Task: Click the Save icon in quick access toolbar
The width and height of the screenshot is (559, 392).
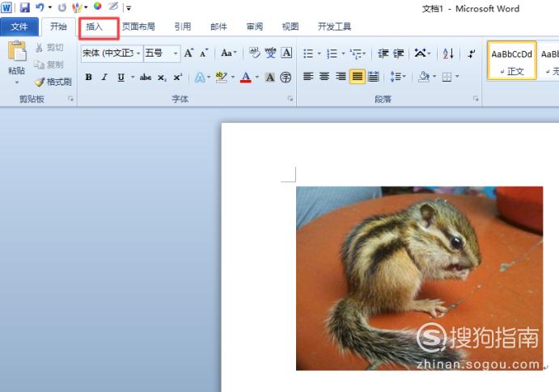Action: [x=24, y=7]
